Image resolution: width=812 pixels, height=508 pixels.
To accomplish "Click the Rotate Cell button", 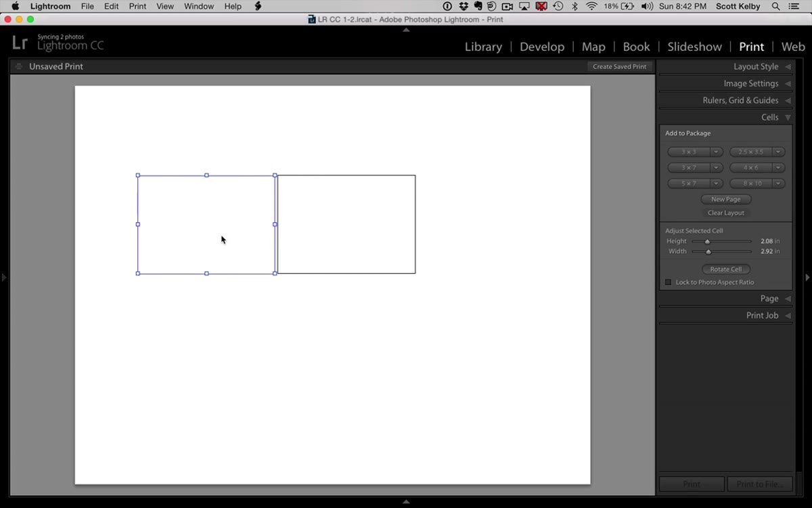I will tap(726, 270).
